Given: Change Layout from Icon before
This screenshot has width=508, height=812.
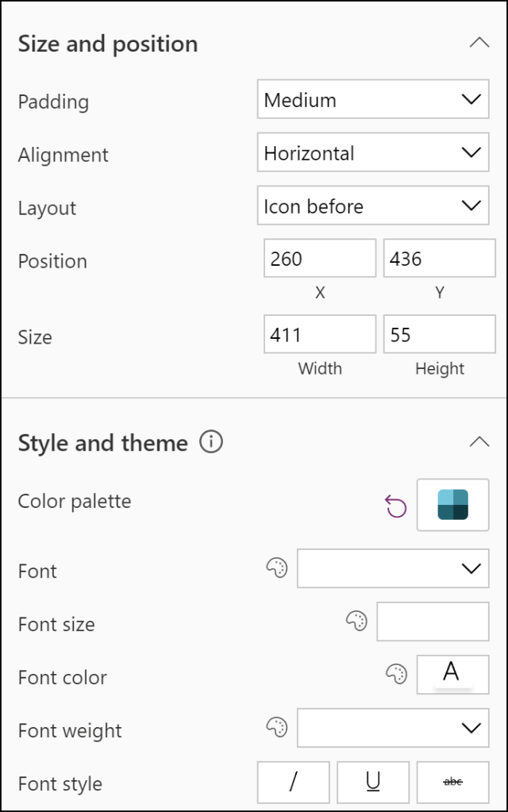Looking at the screenshot, I should tap(372, 206).
